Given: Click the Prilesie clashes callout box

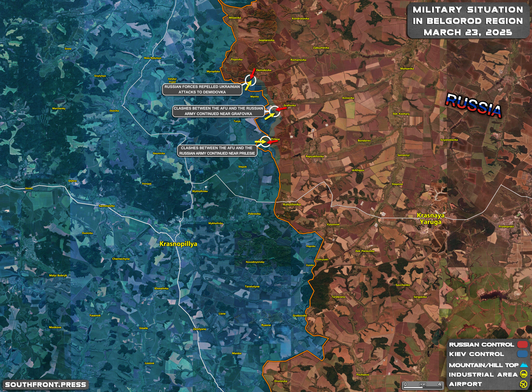Looking at the screenshot, I should [217, 151].
